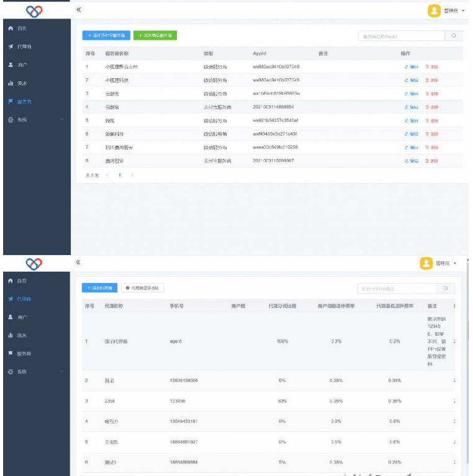Collapse sidebar on the service provider page
Image resolution: width=473 pixels, height=476 pixels.
click(79, 10)
